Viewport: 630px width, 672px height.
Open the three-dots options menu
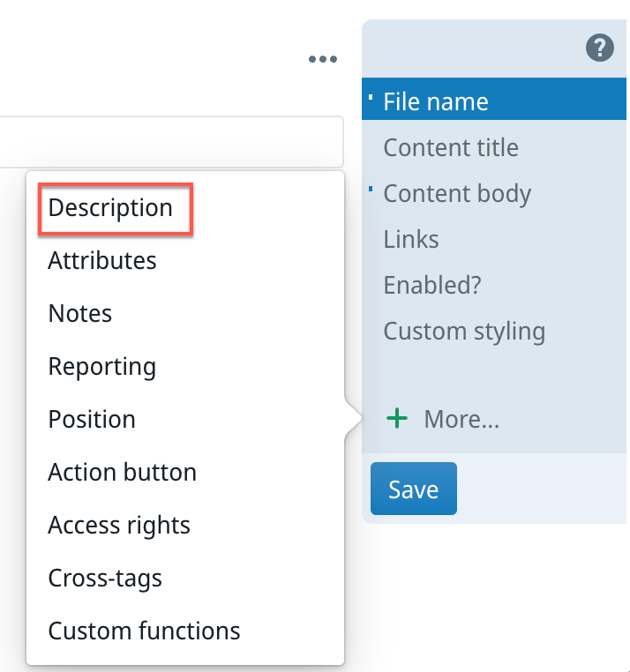click(323, 59)
